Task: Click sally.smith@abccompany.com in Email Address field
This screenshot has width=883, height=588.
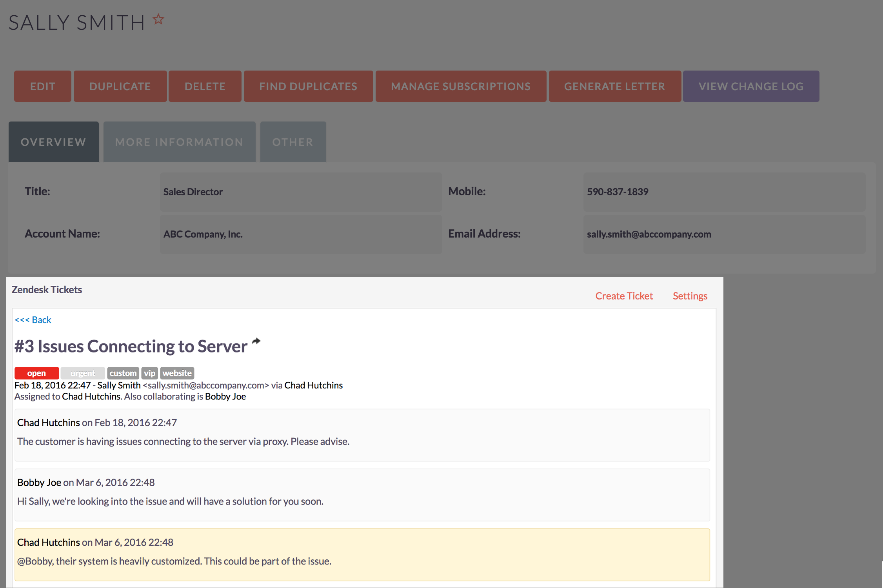Action: (x=649, y=234)
